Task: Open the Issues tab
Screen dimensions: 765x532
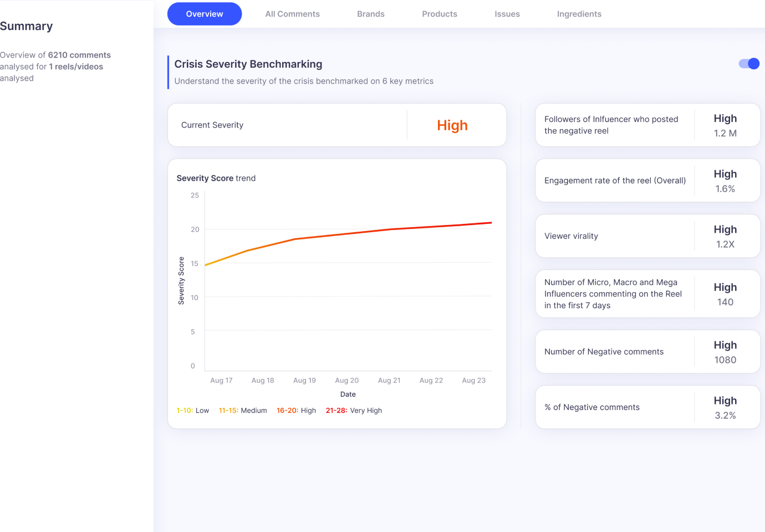Action: point(507,14)
